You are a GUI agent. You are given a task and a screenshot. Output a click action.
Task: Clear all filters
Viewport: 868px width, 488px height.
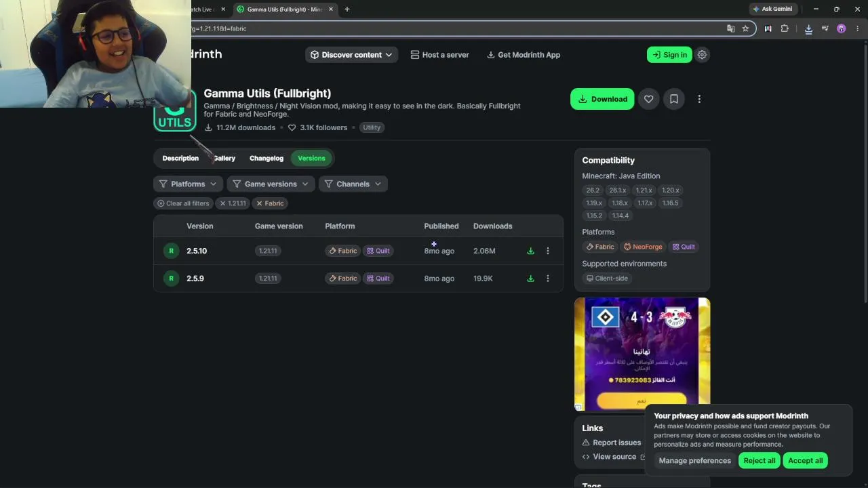[x=183, y=203]
